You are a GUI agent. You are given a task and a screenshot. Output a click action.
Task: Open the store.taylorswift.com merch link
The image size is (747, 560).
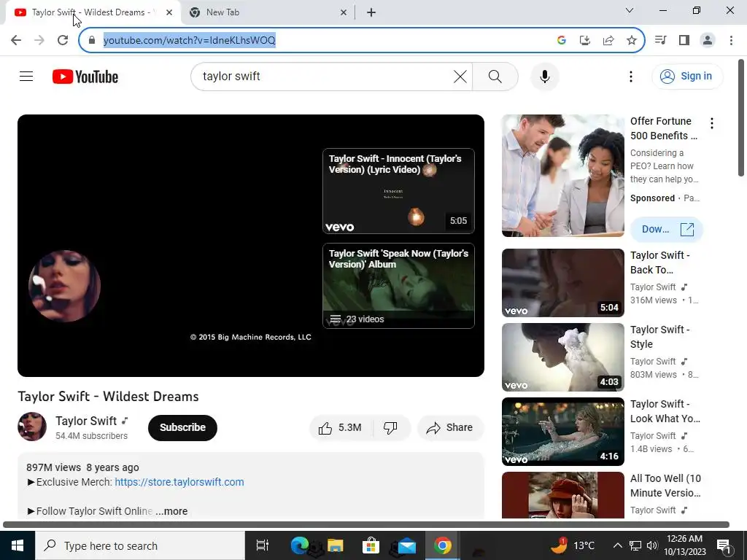pyautogui.click(x=179, y=482)
